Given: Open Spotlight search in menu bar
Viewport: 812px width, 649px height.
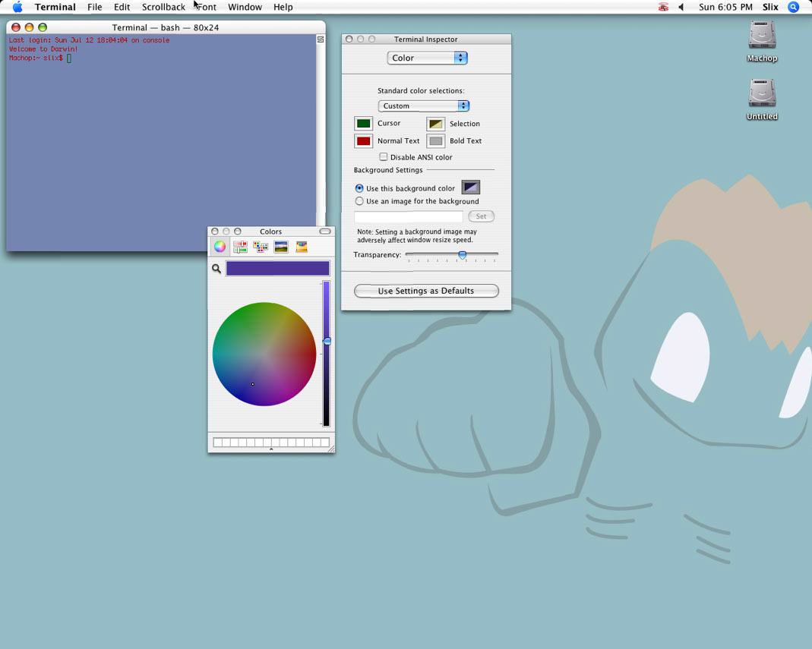Looking at the screenshot, I should 793,7.
